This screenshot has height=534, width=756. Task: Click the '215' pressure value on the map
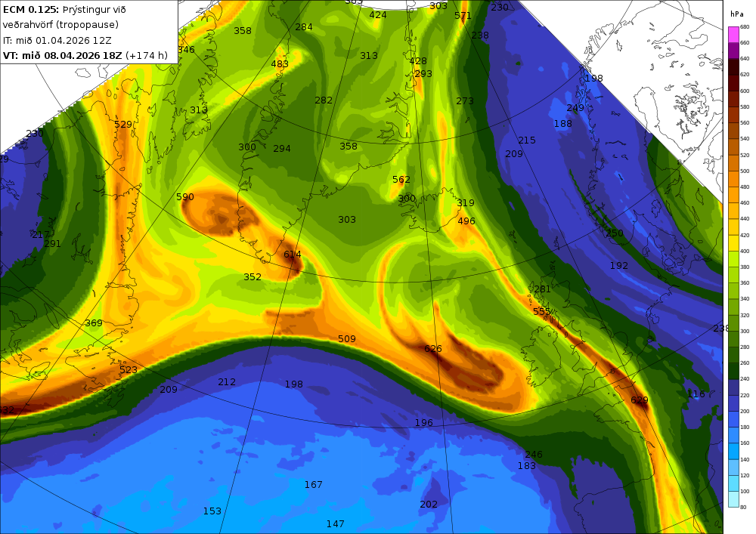pyautogui.click(x=527, y=140)
